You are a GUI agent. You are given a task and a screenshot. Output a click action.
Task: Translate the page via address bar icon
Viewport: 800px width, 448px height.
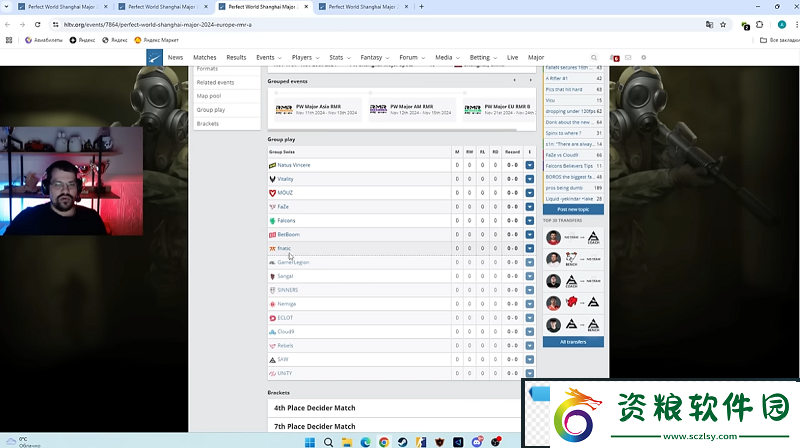pos(709,24)
